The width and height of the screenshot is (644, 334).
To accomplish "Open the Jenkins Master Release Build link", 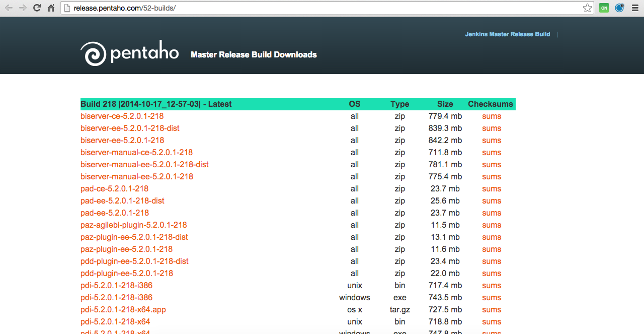I will 507,34.
